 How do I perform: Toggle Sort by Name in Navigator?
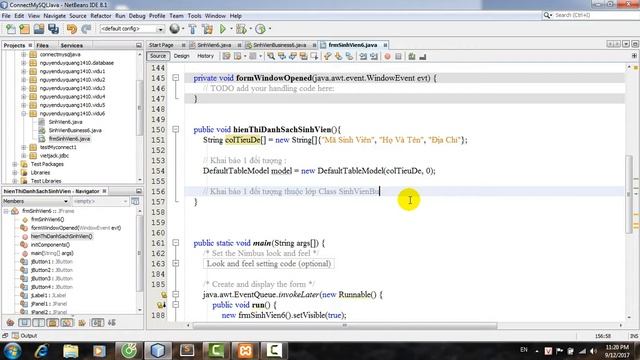point(97,323)
